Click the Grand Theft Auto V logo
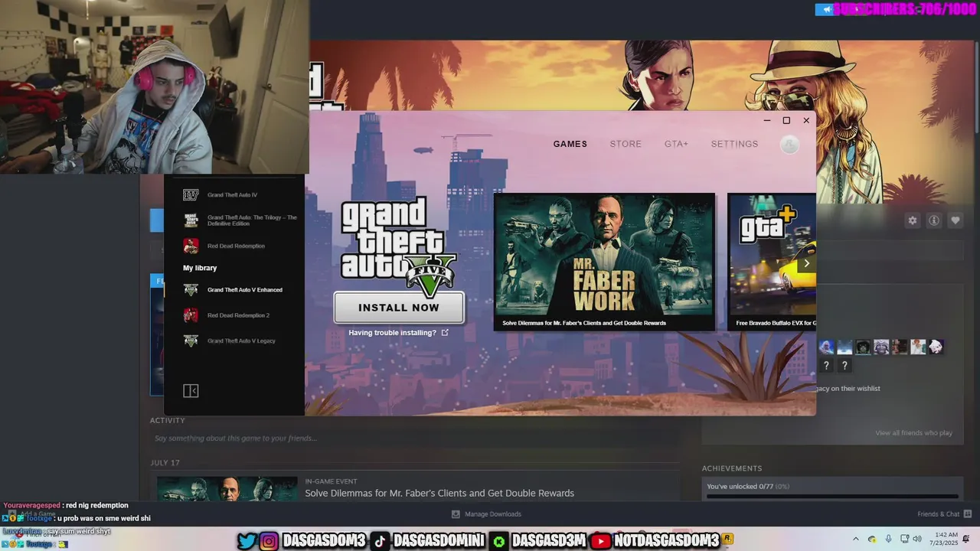Viewport: 980px width, 551px height. [x=399, y=247]
